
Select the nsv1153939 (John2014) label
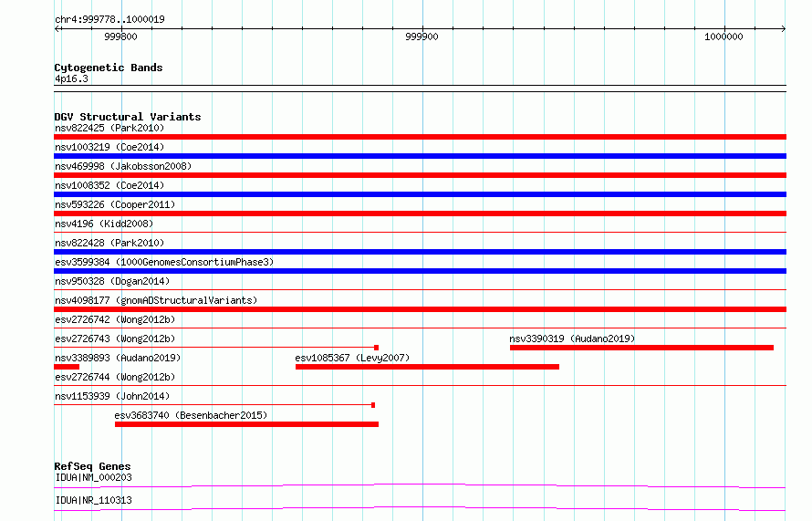(x=112, y=396)
